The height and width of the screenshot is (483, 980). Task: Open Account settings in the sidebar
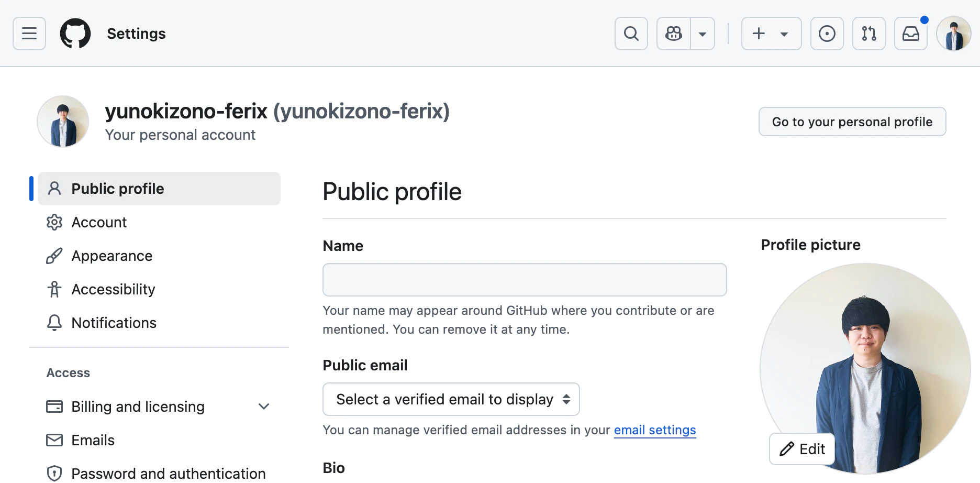pos(159,222)
